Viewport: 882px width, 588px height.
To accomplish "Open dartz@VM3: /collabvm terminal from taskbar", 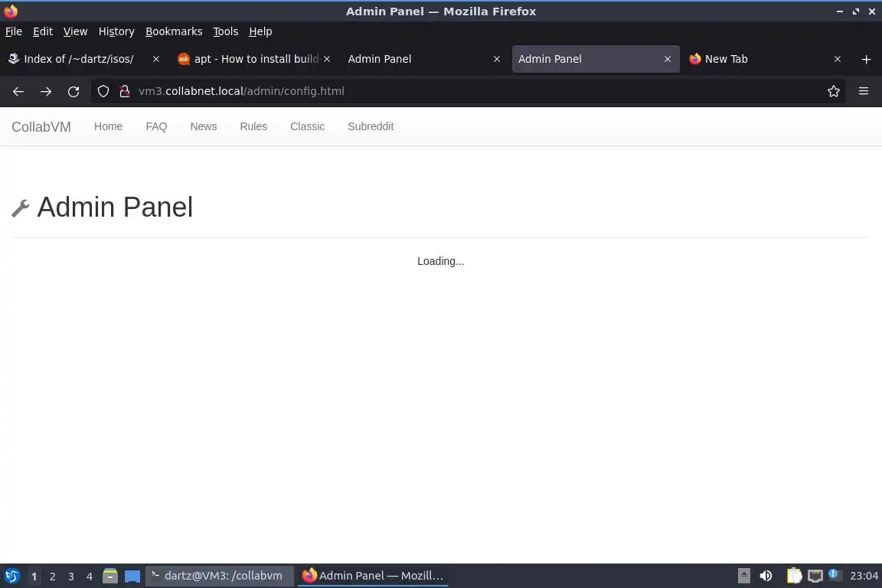I will point(220,576).
